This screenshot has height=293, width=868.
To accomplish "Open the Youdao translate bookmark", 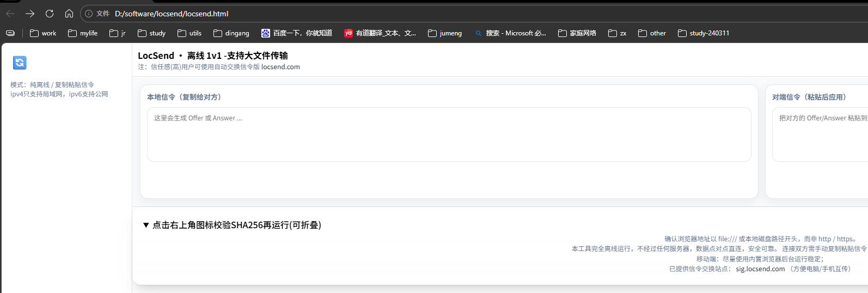I will click(380, 33).
